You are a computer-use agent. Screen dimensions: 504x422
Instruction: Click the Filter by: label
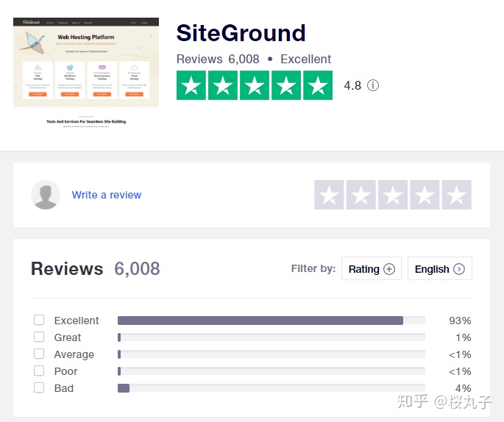[313, 268]
